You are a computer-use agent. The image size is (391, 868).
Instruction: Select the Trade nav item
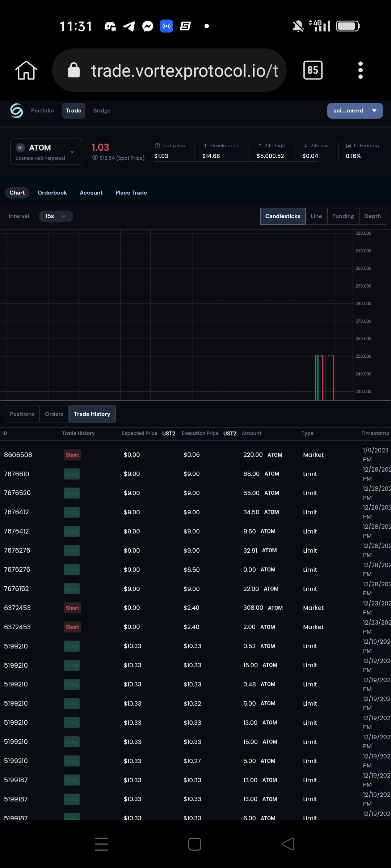pos(73,111)
